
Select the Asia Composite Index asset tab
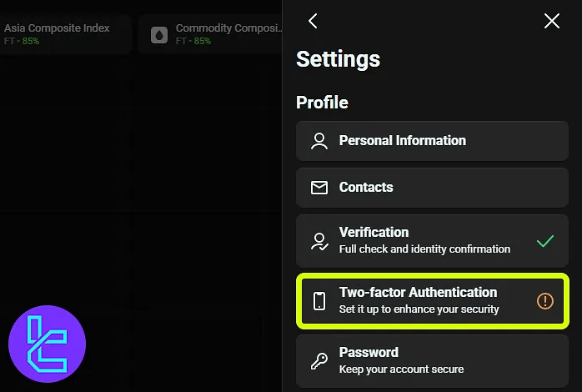pyautogui.click(x=65, y=34)
